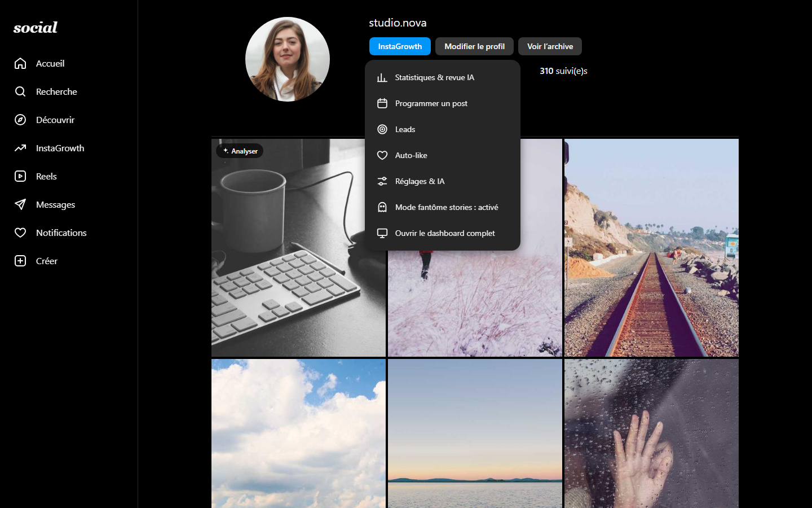812x508 pixels.
Task: Select Statistiques & revue IA menu item
Action: tap(443, 77)
